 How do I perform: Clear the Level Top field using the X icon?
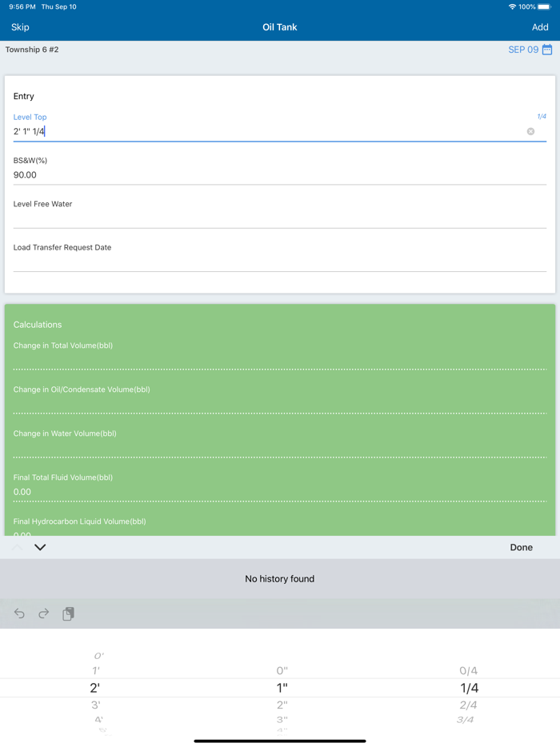tap(530, 131)
